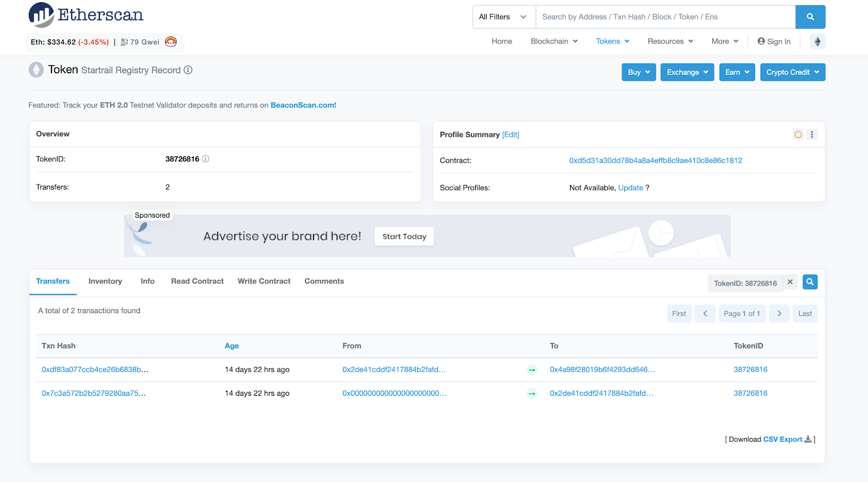The width and height of the screenshot is (868, 482).
Task: Click the mascot icon beside Gwei
Action: 171,41
